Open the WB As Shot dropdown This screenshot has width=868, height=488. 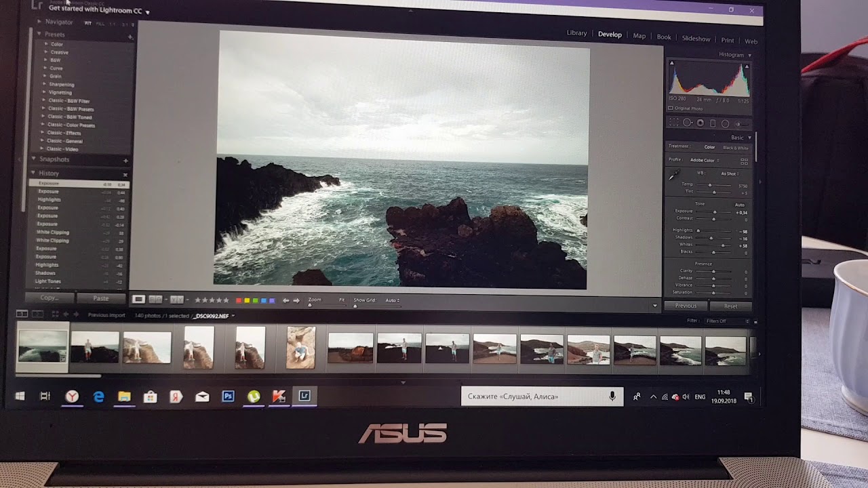(731, 174)
